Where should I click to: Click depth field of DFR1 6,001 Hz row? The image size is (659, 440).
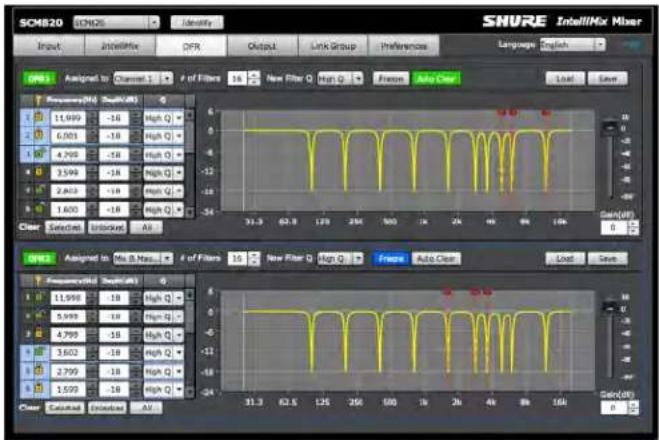114,136
